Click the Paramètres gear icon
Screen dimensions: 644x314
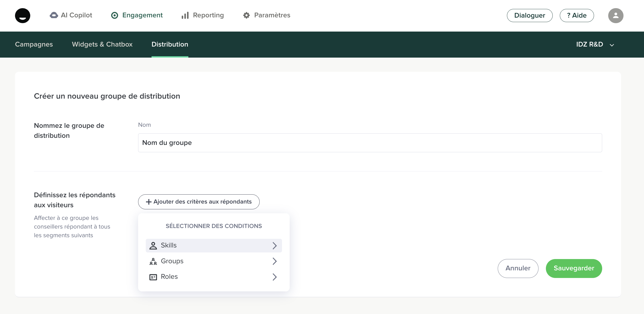[246, 16]
